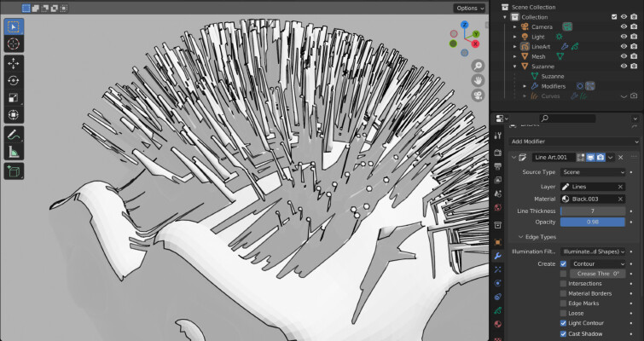Choose the Move tool
This screenshot has height=341, width=644.
point(14,63)
